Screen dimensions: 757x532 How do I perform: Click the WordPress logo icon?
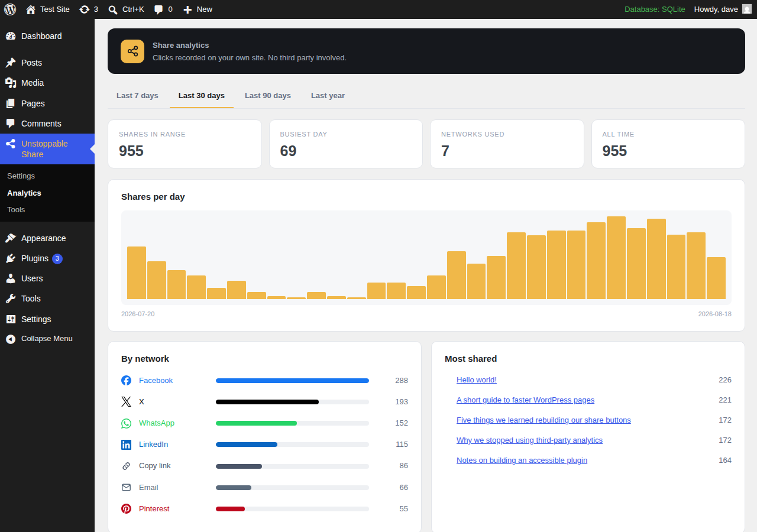[10, 9]
